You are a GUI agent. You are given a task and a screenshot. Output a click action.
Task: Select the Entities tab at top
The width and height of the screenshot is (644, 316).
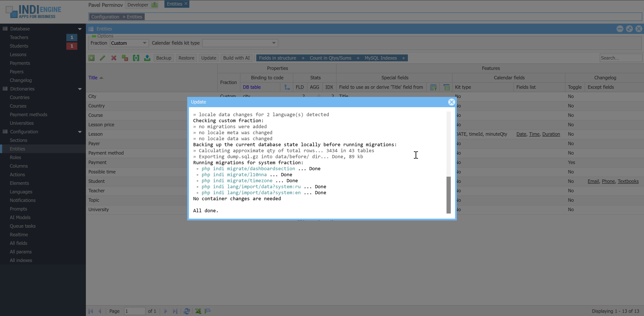175,4
